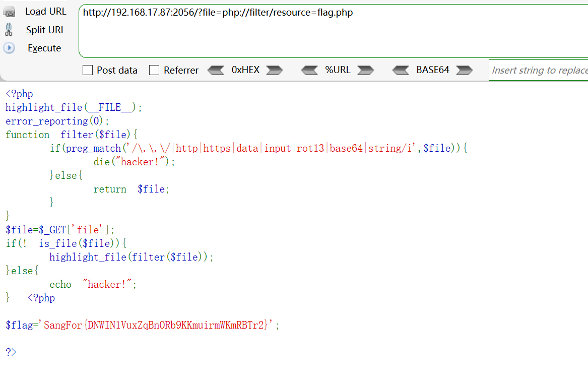Click the right arrow after BASE64
Viewport: 588px width, 384px height.
[464, 70]
